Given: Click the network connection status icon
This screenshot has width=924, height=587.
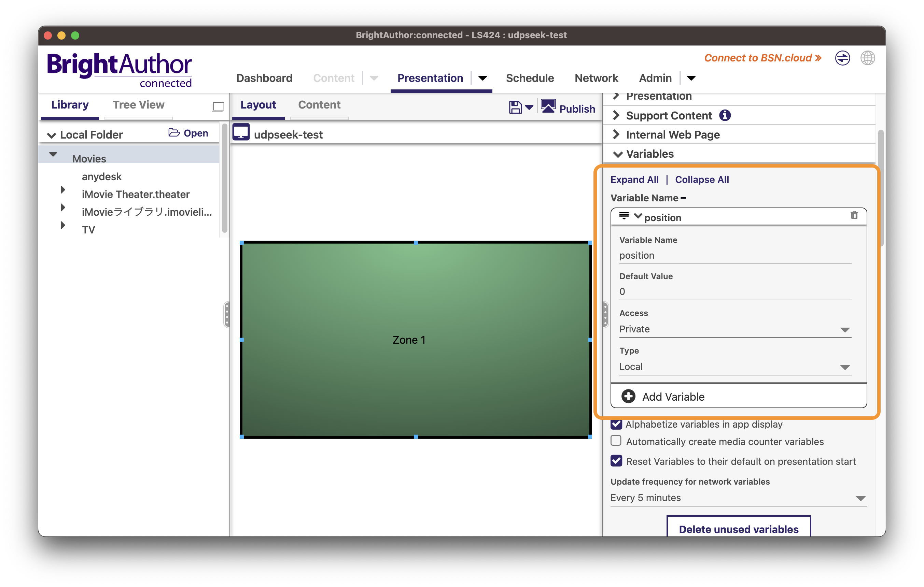Looking at the screenshot, I should point(842,58).
